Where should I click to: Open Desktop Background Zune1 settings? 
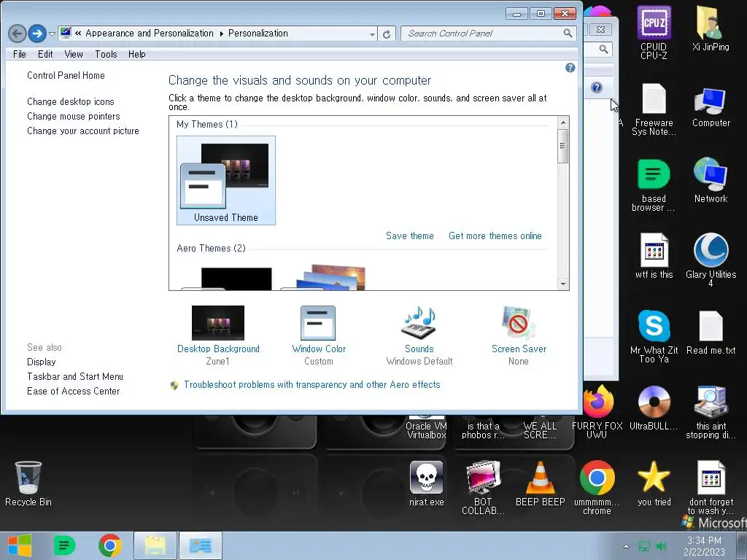[218, 335]
